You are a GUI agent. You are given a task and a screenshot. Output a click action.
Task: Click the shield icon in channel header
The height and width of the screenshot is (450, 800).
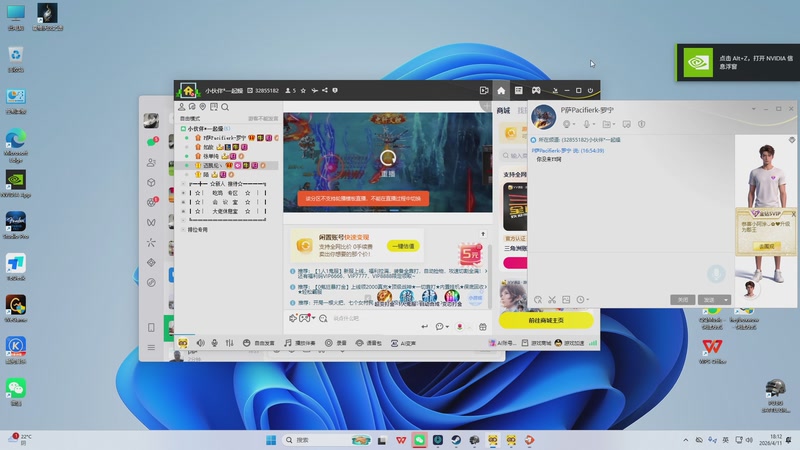point(335,90)
